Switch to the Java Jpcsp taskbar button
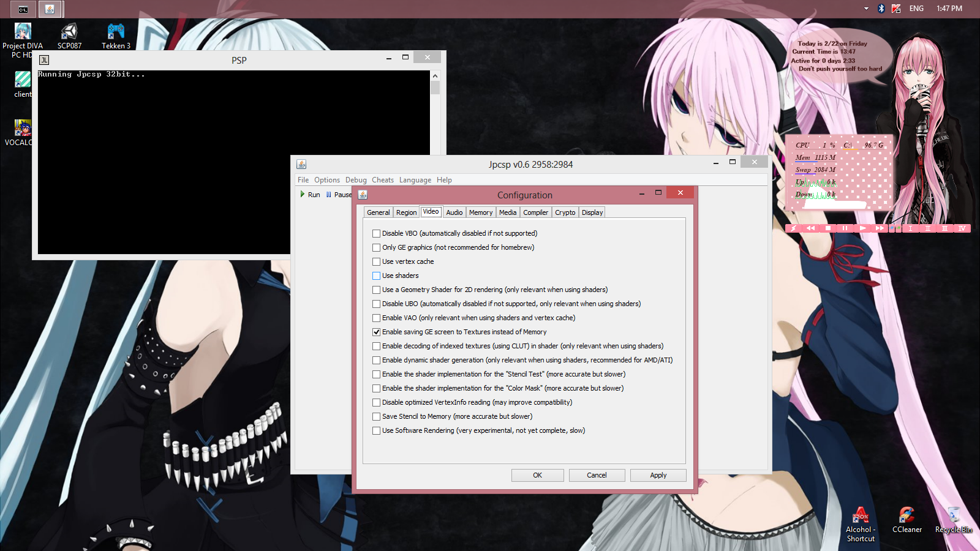The height and width of the screenshot is (551, 980). [50, 9]
